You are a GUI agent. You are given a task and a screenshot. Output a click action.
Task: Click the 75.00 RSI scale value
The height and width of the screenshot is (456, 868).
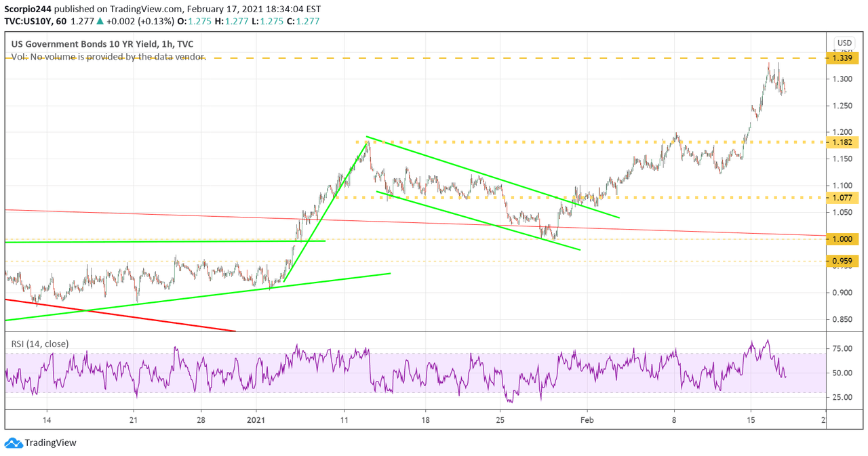click(x=844, y=349)
